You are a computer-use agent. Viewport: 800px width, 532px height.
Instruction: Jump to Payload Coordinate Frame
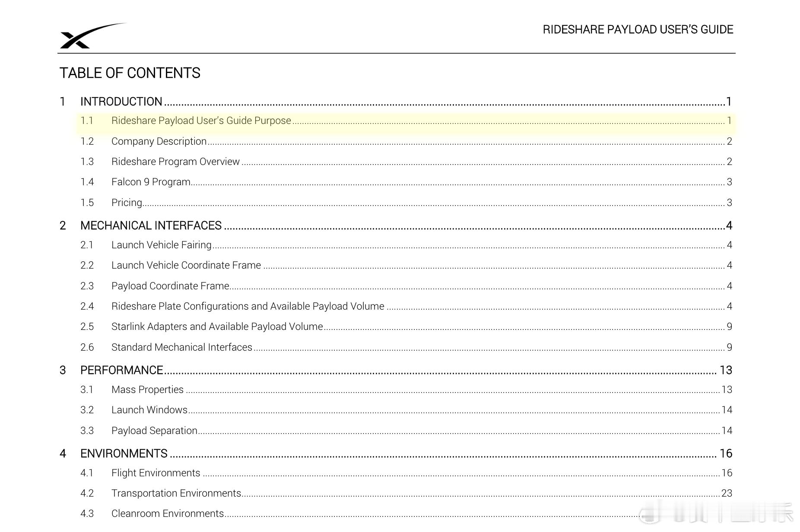(x=406, y=286)
